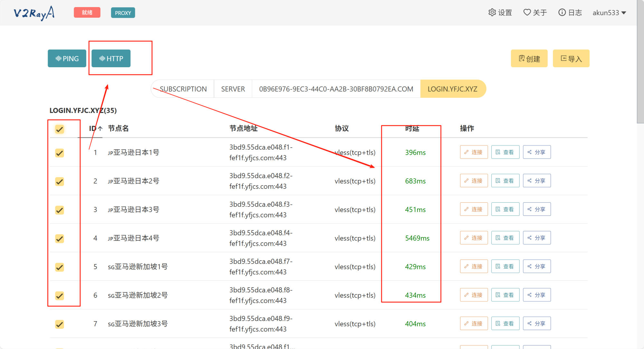This screenshot has width=644, height=349.
Task: Run HTTP latency test
Action: 111,59
